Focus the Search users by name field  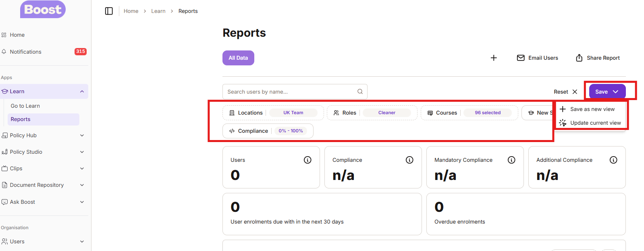tap(290, 92)
